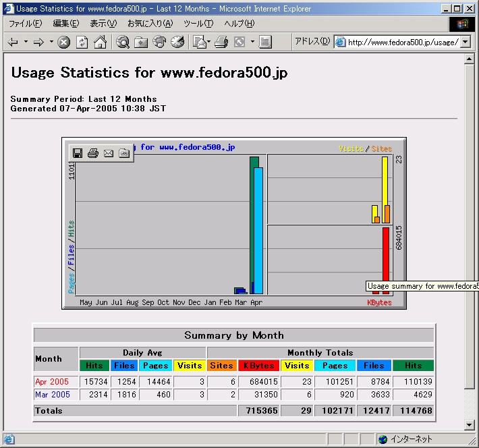The image size is (479, 448).
Task: Open the Mail button dropdown arrow
Action: click(x=209, y=42)
